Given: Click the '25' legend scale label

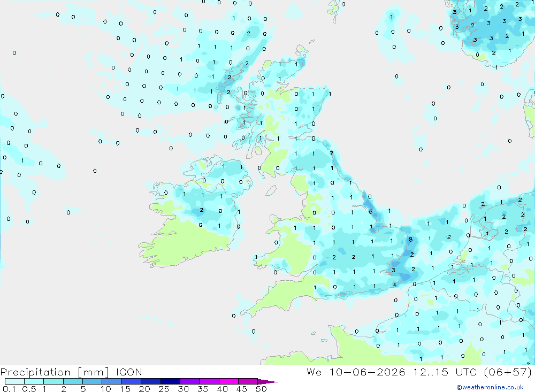Looking at the screenshot, I should click(164, 389).
